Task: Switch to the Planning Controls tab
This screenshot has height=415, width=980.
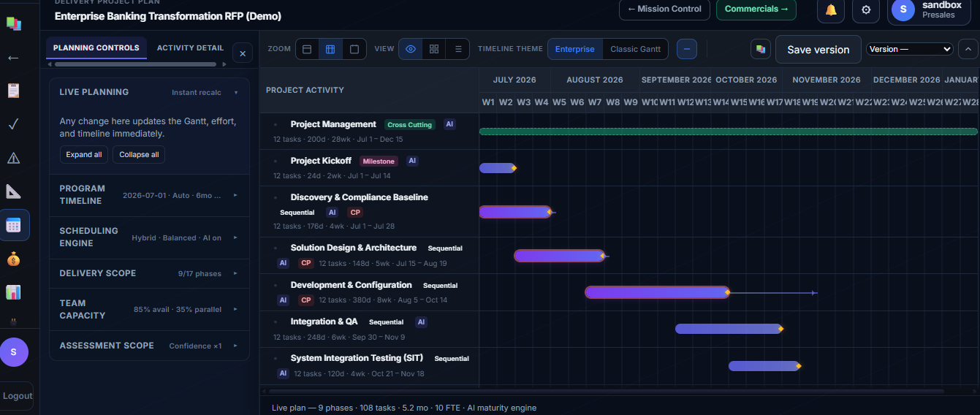Action: pyautogui.click(x=96, y=48)
